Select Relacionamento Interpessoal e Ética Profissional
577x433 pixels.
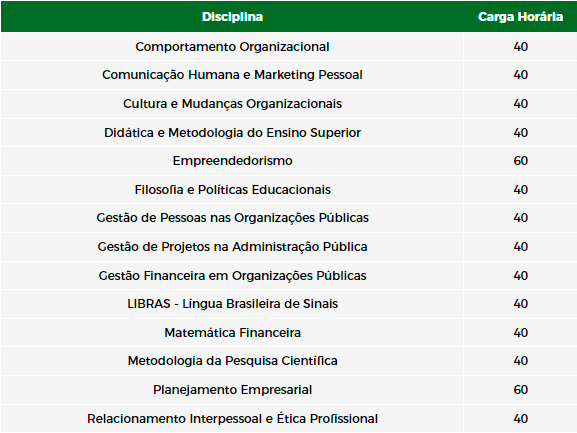232,419
